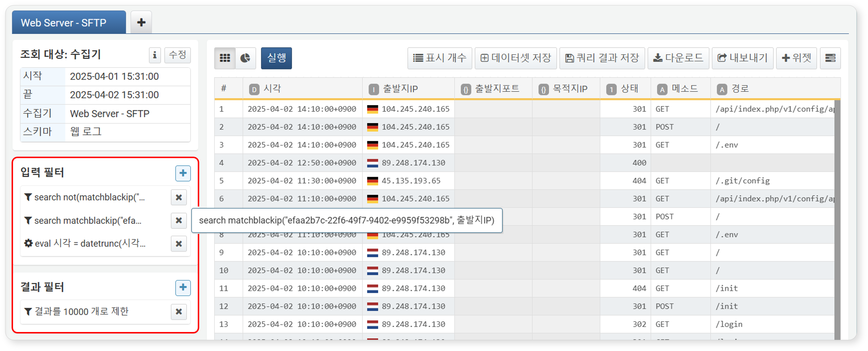Viewport: 868px width, 351px height.
Task: Add a new 입력 필터 with plus icon
Action: coord(183,173)
